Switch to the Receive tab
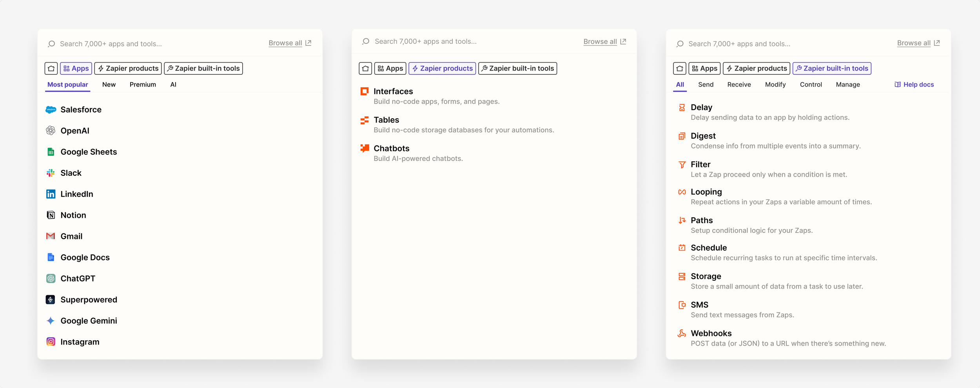This screenshot has height=388, width=980. click(x=739, y=85)
